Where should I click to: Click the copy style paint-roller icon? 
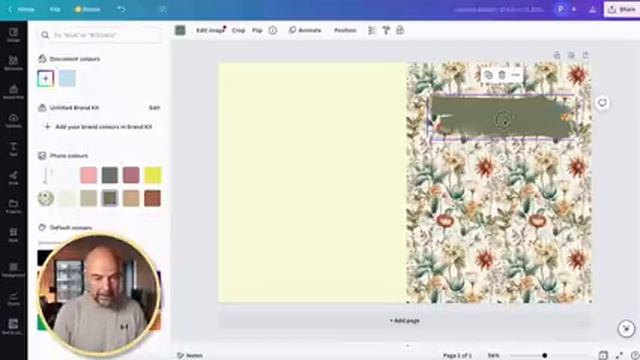[386, 30]
